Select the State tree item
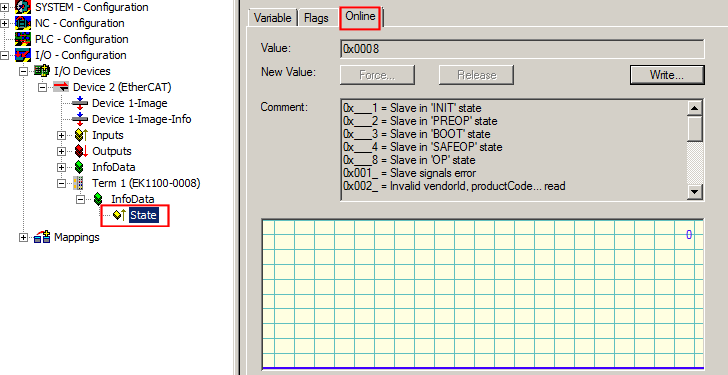This screenshot has width=728, height=375. pyautogui.click(x=143, y=215)
